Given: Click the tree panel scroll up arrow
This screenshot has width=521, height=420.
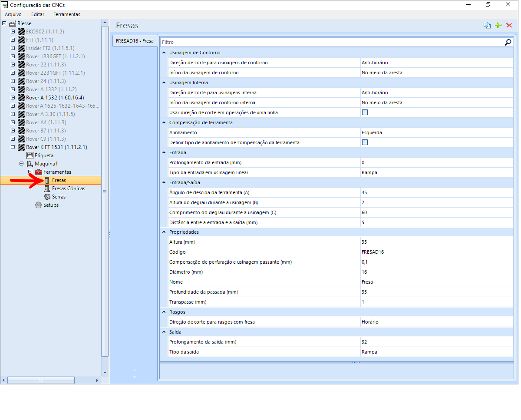Looking at the screenshot, I should pos(105,22).
